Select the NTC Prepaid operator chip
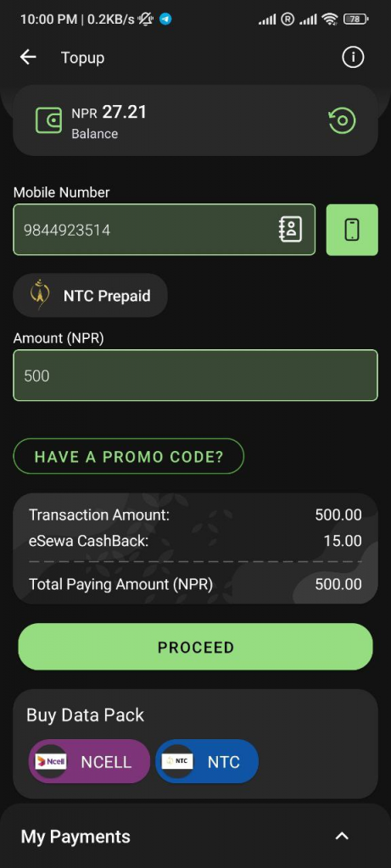 90,295
